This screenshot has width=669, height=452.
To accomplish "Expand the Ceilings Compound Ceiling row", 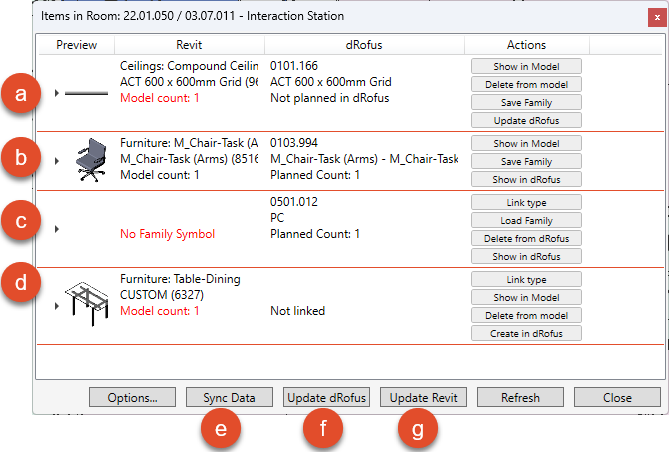I will [x=57, y=93].
